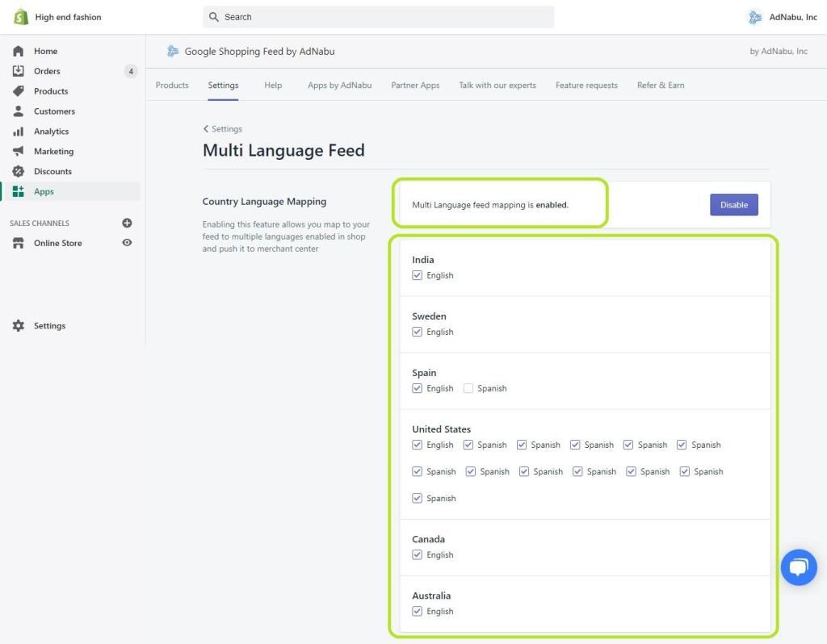Click the Settings gear icon in sidebar
827x644 pixels.
tap(18, 326)
